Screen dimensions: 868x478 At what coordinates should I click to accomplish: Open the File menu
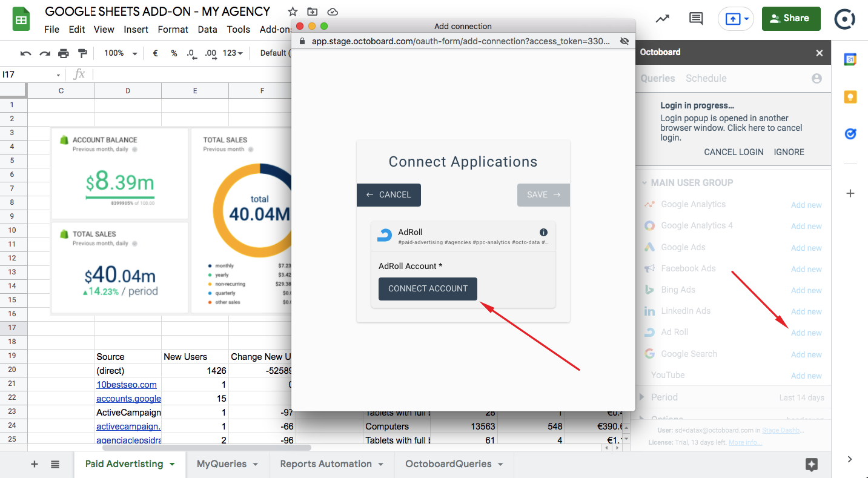pyautogui.click(x=52, y=29)
